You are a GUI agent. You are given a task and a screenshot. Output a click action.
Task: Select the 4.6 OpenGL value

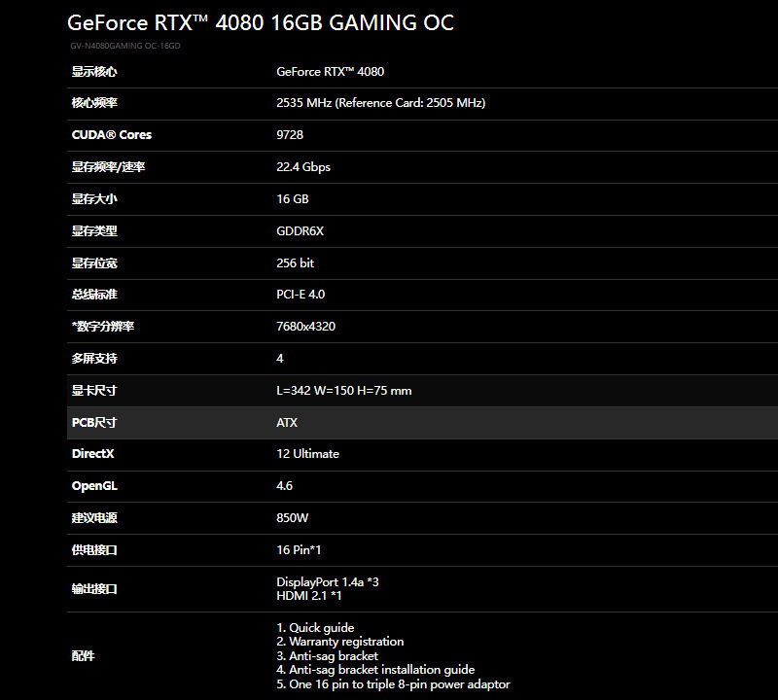pos(284,486)
